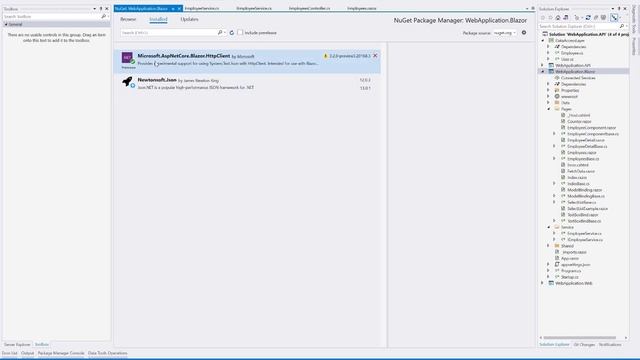Click the Refresh icon in the Solution Explorer toolbar
This screenshot has height=360, width=640.
point(588,18)
